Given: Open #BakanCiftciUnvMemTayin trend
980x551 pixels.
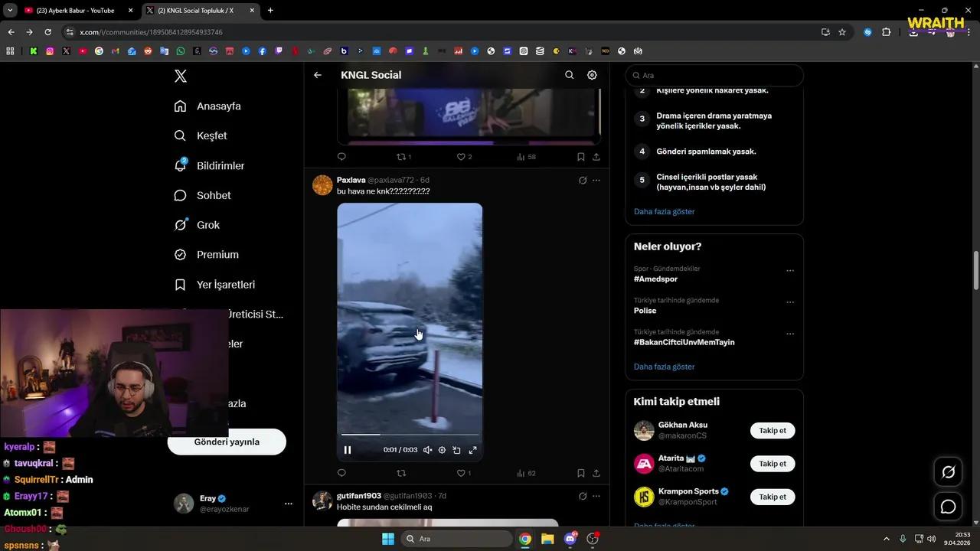Looking at the screenshot, I should 684,342.
